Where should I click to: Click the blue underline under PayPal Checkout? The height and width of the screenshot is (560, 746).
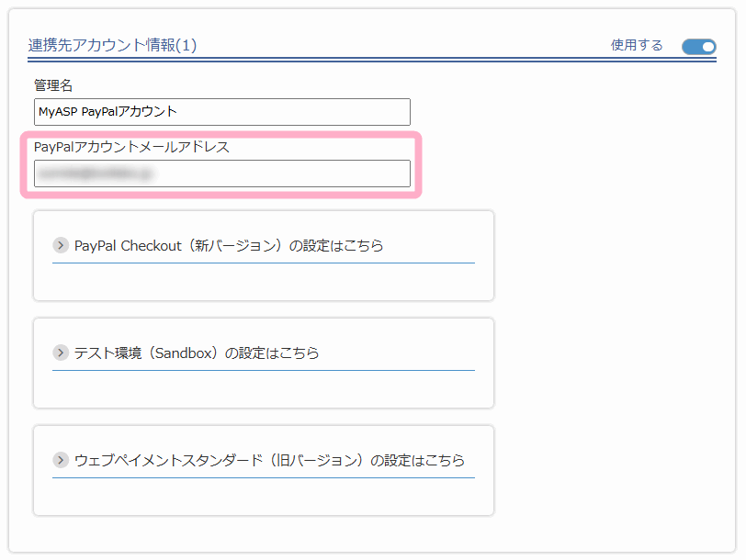coord(263,263)
